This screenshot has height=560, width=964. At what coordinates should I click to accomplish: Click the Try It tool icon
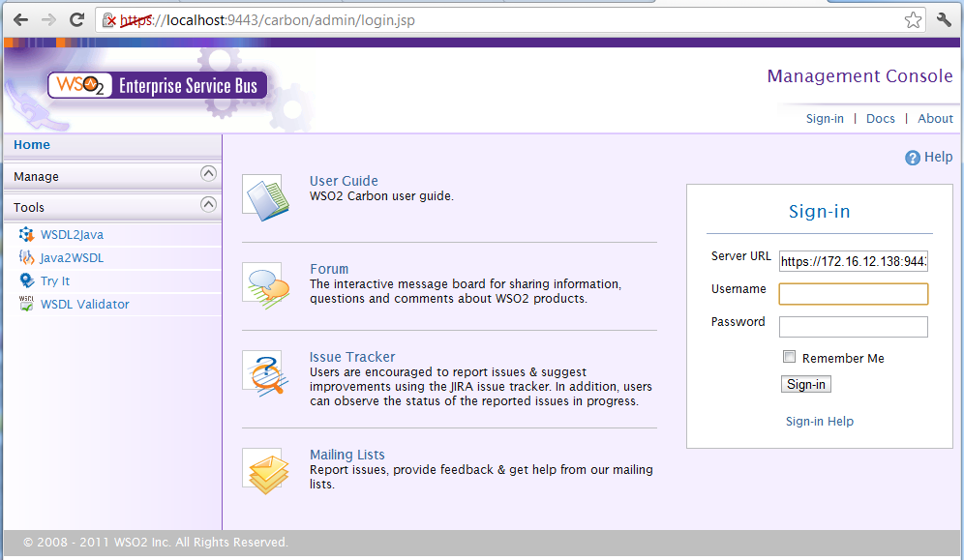coord(26,280)
